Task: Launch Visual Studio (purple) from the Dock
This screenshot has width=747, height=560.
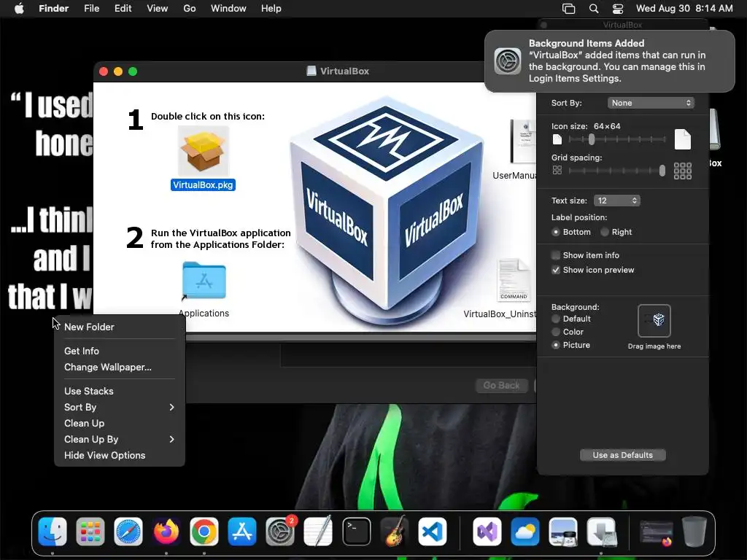Action: point(487,532)
